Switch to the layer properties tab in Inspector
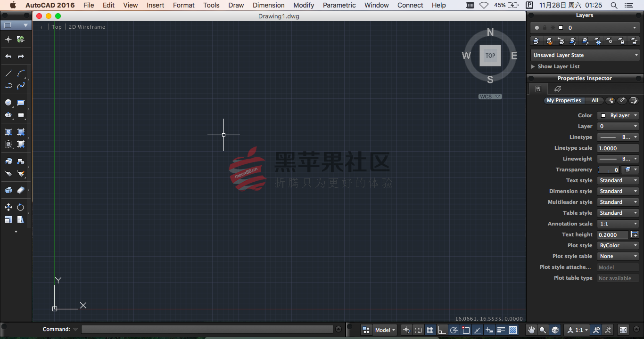Viewport: 644px width, 339px height. click(x=558, y=89)
